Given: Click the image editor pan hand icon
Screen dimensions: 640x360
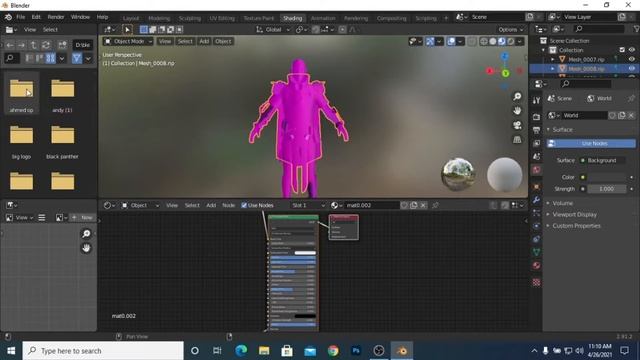Looking at the screenshot, I should tap(86, 248).
